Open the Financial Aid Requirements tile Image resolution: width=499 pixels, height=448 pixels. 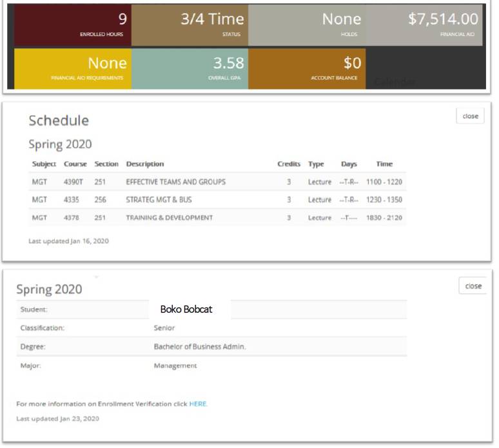pos(72,68)
